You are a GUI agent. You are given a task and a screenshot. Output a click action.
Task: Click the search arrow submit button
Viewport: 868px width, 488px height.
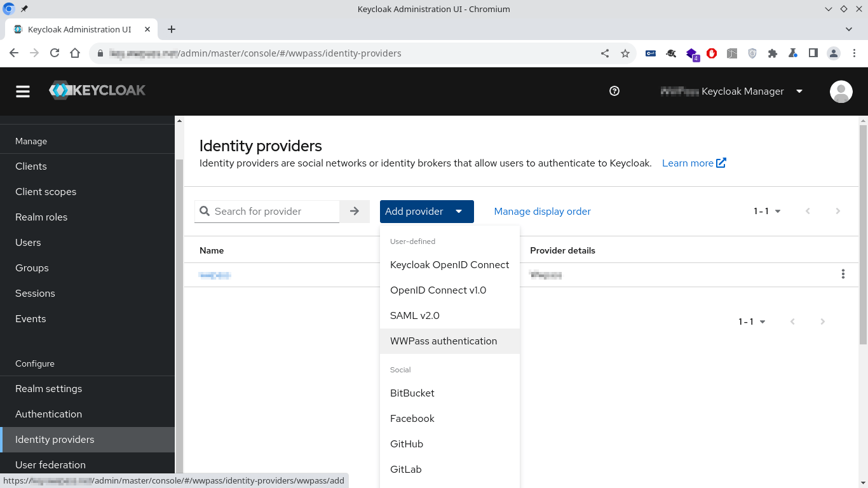coord(355,212)
